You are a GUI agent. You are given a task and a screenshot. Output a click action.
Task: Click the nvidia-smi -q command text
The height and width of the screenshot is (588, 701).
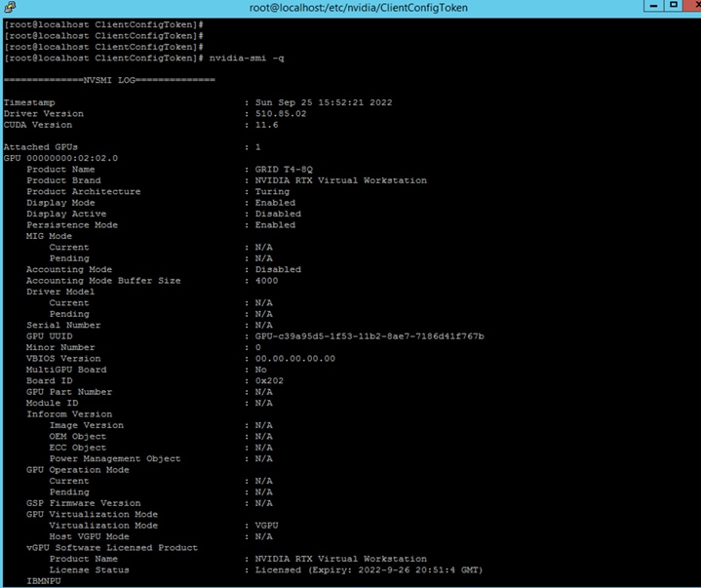(x=247, y=59)
